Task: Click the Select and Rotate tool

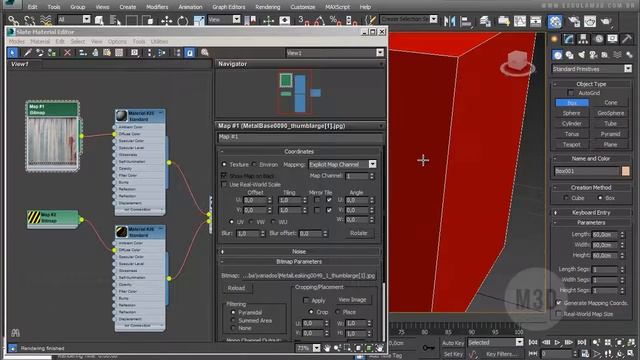Action: [x=182, y=20]
